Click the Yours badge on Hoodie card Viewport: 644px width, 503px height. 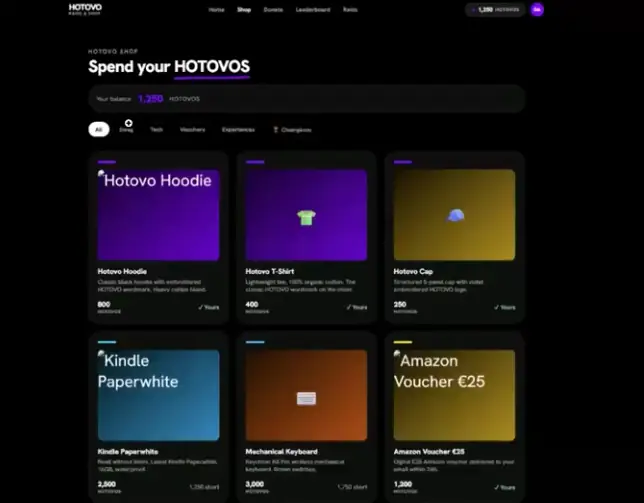pos(209,307)
